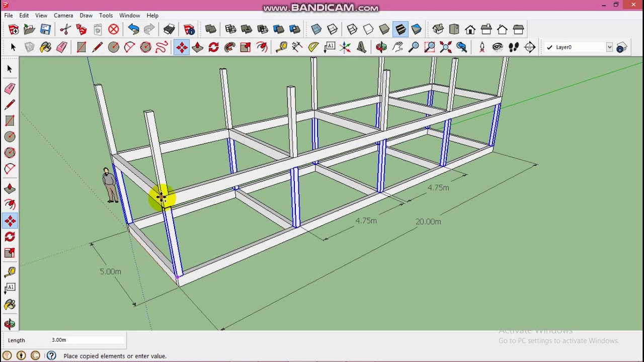
Task: Open the View menu
Action: 41,16
